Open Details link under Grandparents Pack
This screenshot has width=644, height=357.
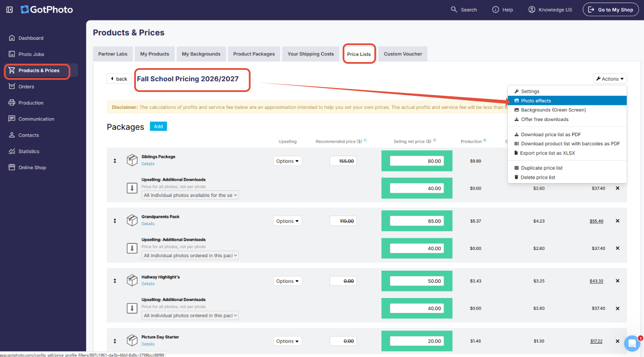[x=148, y=224]
